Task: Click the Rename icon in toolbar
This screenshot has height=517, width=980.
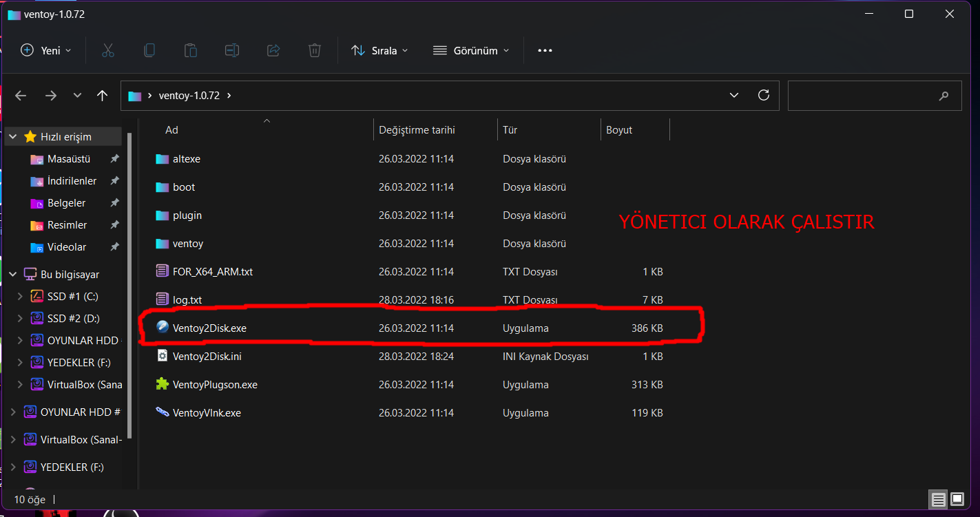Action: pyautogui.click(x=232, y=50)
